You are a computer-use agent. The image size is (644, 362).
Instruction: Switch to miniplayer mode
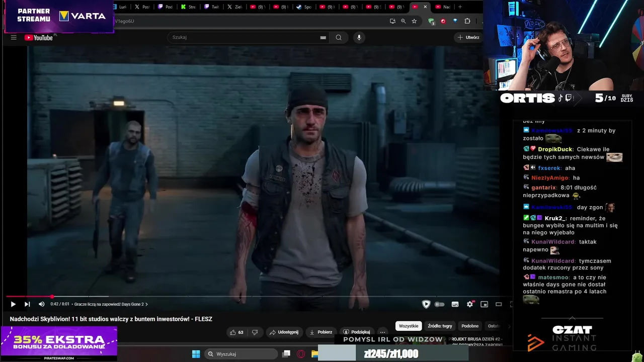coord(484,304)
